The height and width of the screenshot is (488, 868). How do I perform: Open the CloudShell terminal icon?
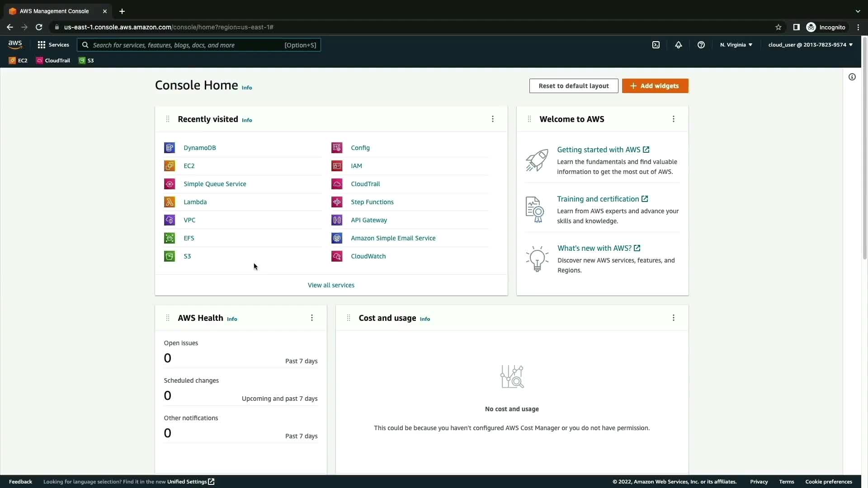click(656, 45)
